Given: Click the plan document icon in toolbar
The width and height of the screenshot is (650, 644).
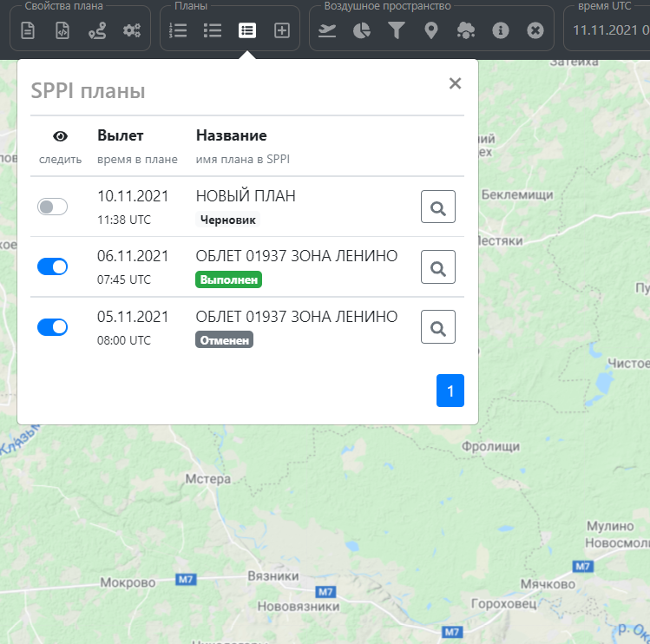Looking at the screenshot, I should click(29, 30).
